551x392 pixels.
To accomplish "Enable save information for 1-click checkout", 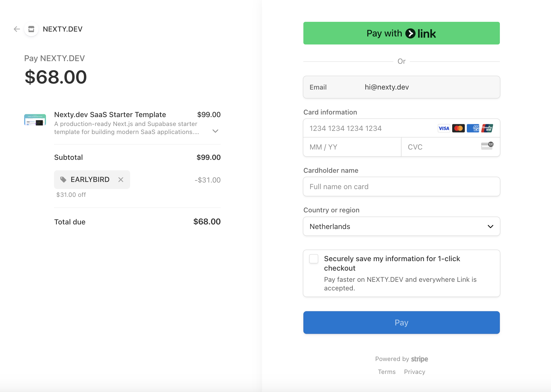I will pos(314,259).
